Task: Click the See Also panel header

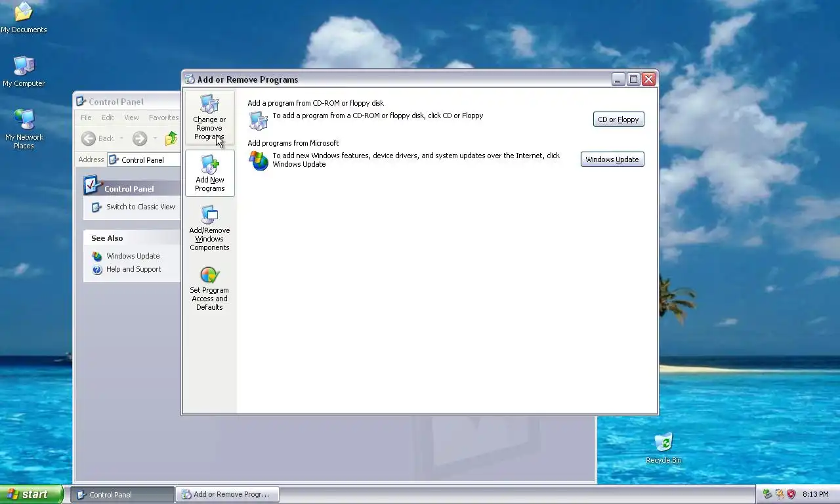Action: click(x=132, y=238)
